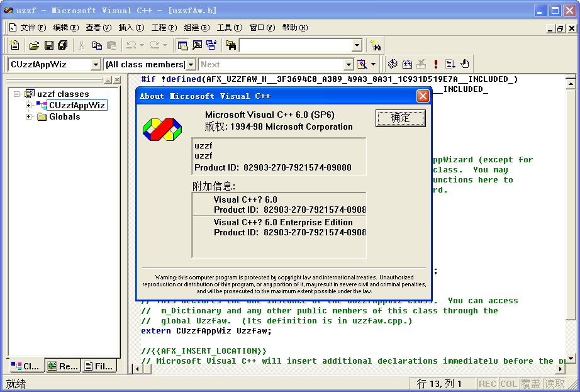Viewport: 580px width, 392px height.
Task: Click the document icon beside 文件 menu
Action: [x=13, y=27]
